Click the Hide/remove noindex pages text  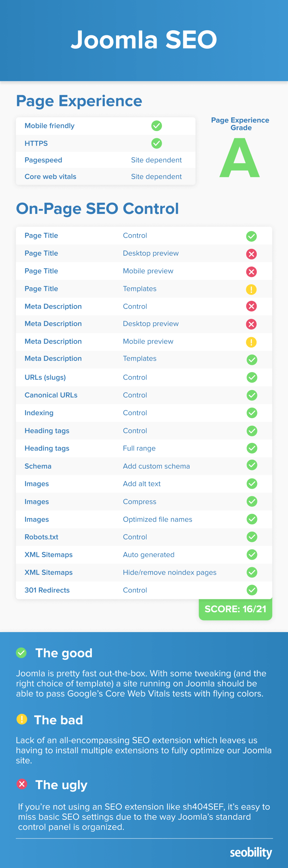pyautogui.click(x=170, y=572)
